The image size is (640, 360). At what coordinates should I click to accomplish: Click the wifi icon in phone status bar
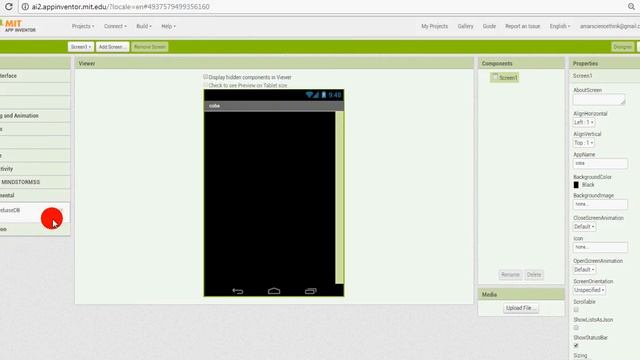309,95
